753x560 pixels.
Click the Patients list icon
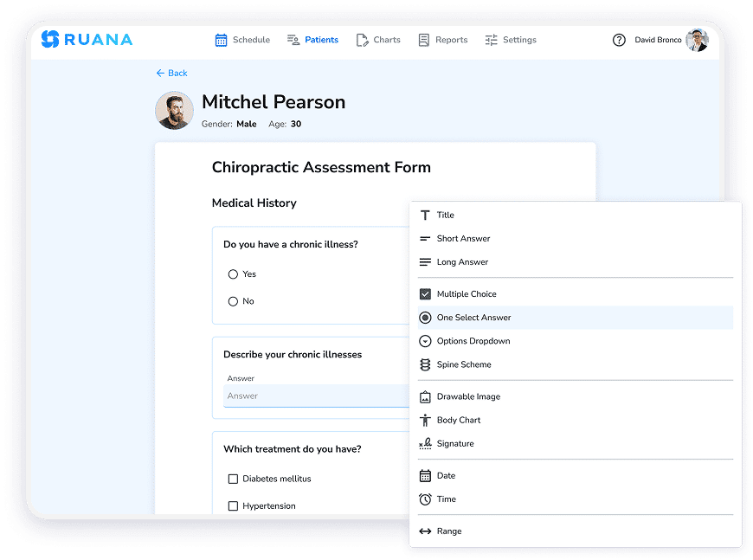[293, 40]
